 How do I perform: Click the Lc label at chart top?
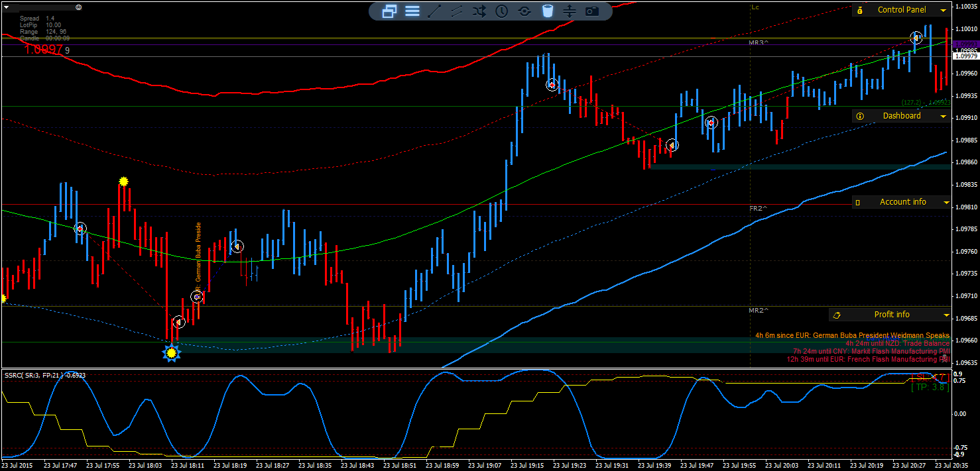click(755, 7)
